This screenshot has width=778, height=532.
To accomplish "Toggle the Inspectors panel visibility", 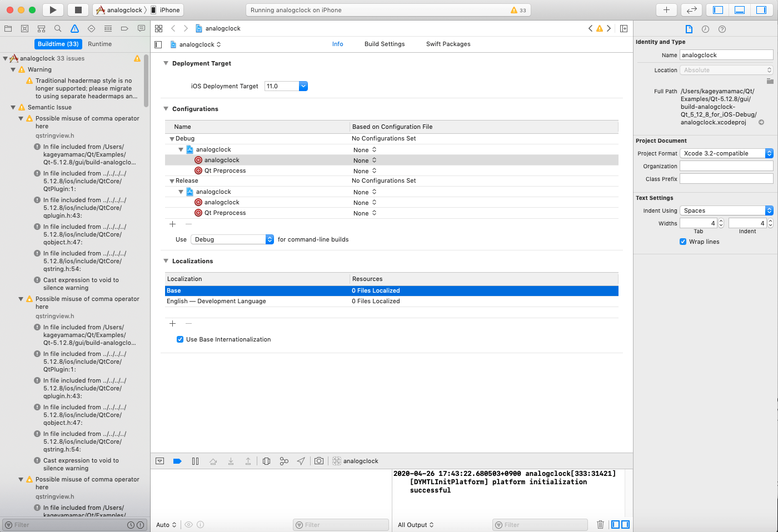I will pos(761,10).
